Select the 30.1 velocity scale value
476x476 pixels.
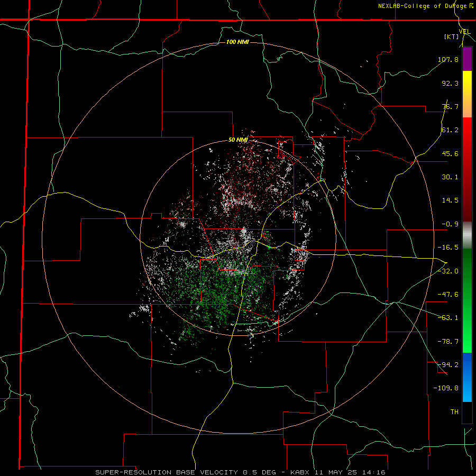pos(450,177)
